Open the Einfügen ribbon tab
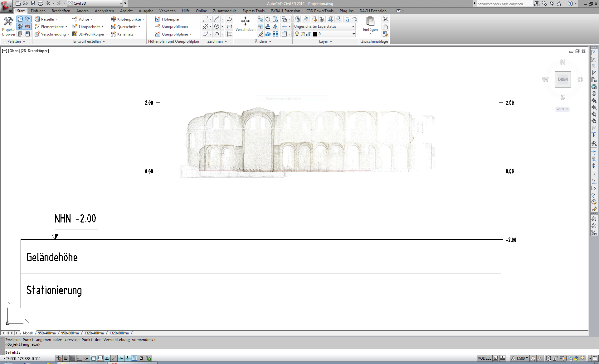 (x=38, y=11)
